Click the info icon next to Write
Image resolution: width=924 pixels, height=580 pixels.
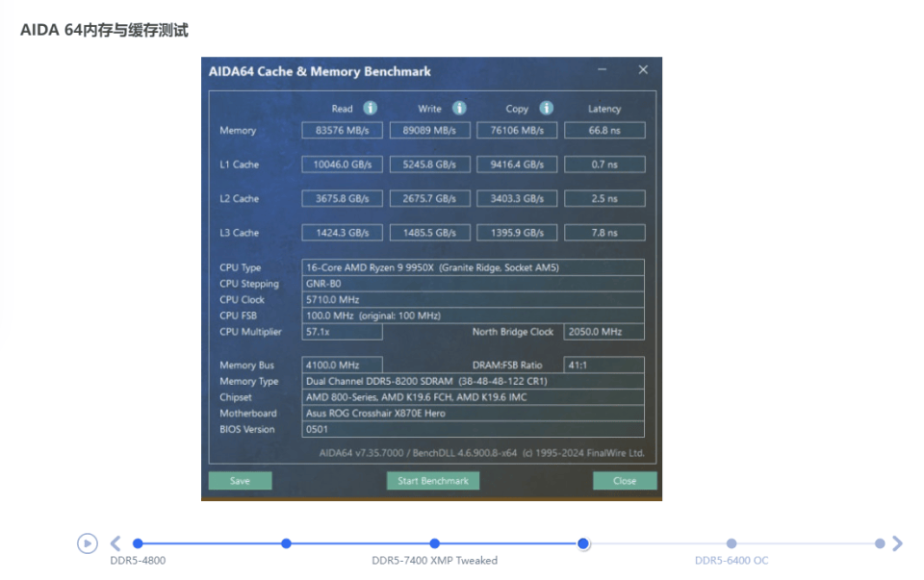(459, 109)
